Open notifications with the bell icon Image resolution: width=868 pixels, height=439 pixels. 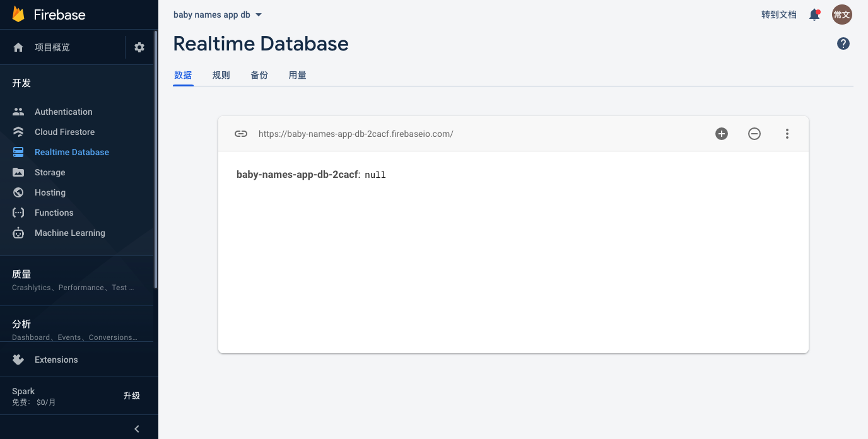(814, 15)
